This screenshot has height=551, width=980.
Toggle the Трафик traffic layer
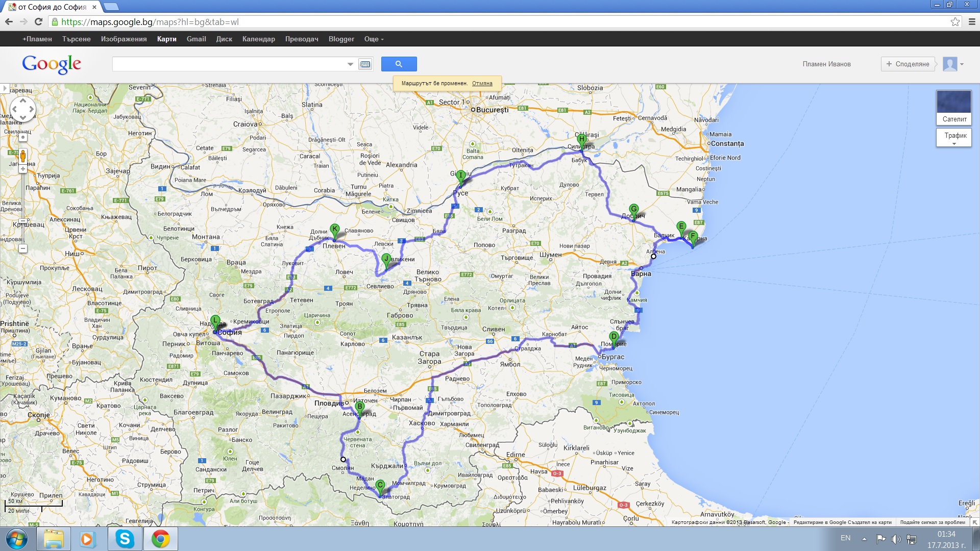point(953,137)
